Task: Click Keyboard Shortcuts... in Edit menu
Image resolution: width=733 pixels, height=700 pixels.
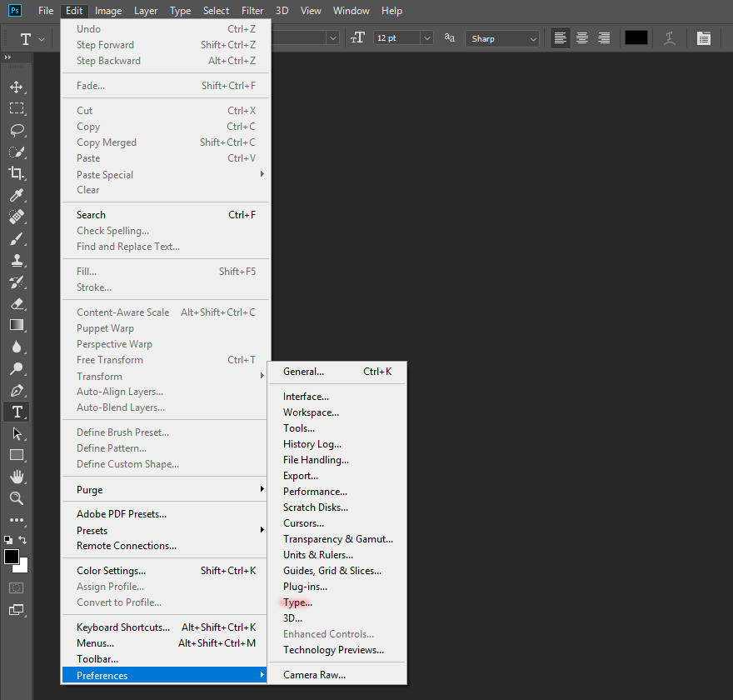Action: (x=123, y=627)
